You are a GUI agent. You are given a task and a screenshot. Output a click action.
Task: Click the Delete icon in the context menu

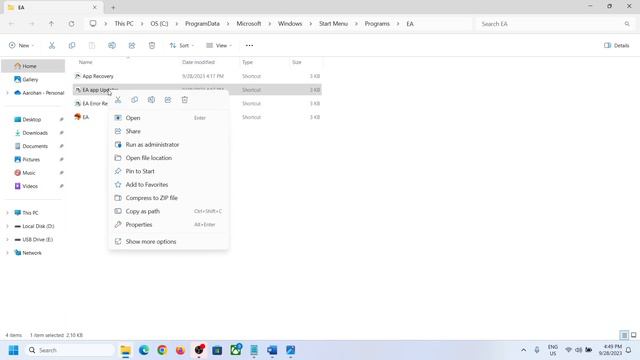tap(184, 100)
